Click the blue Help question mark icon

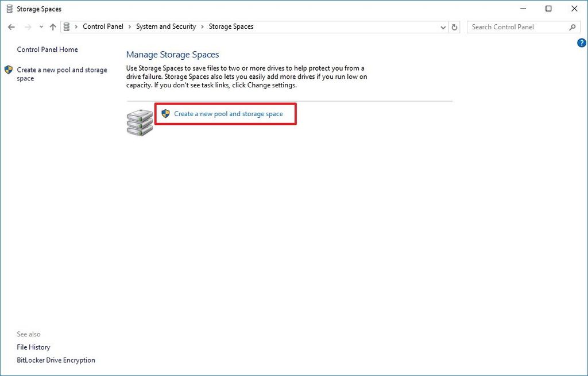581,43
